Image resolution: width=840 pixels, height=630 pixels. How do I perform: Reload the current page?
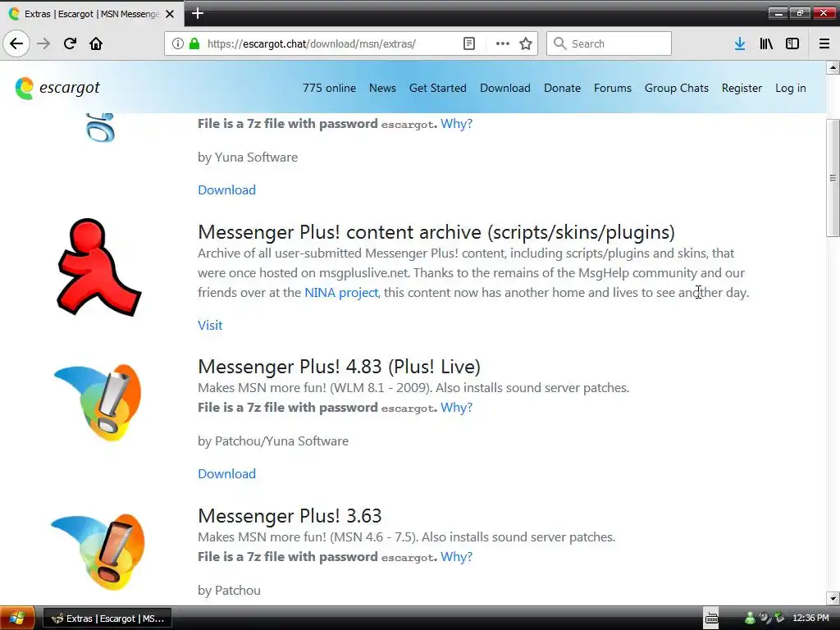(x=71, y=43)
